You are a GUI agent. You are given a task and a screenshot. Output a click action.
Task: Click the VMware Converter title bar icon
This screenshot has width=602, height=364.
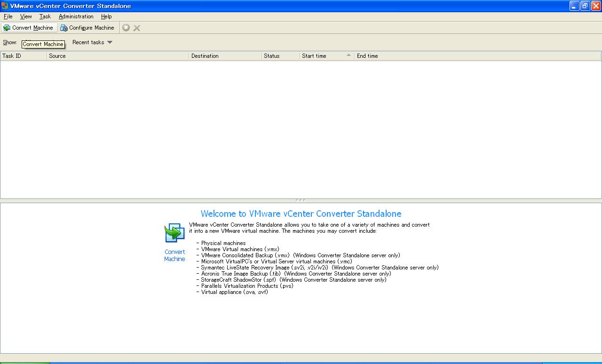click(x=5, y=6)
